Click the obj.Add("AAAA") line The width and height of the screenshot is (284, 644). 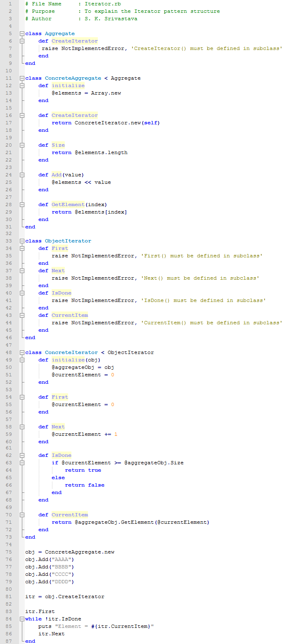(50, 559)
